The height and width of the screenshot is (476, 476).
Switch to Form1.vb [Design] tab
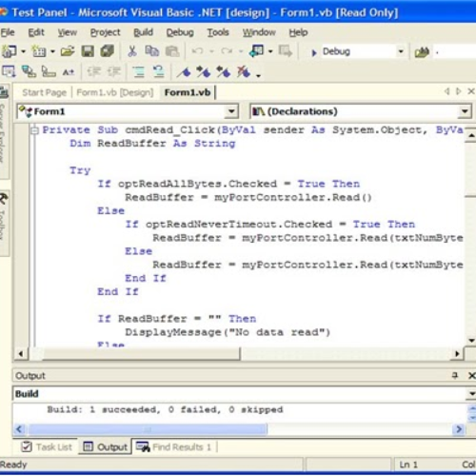[115, 92]
